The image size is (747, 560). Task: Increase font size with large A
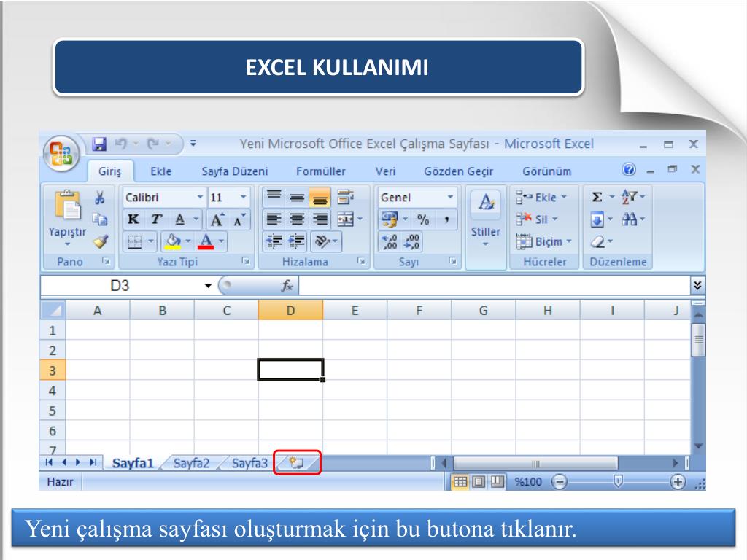point(217,219)
